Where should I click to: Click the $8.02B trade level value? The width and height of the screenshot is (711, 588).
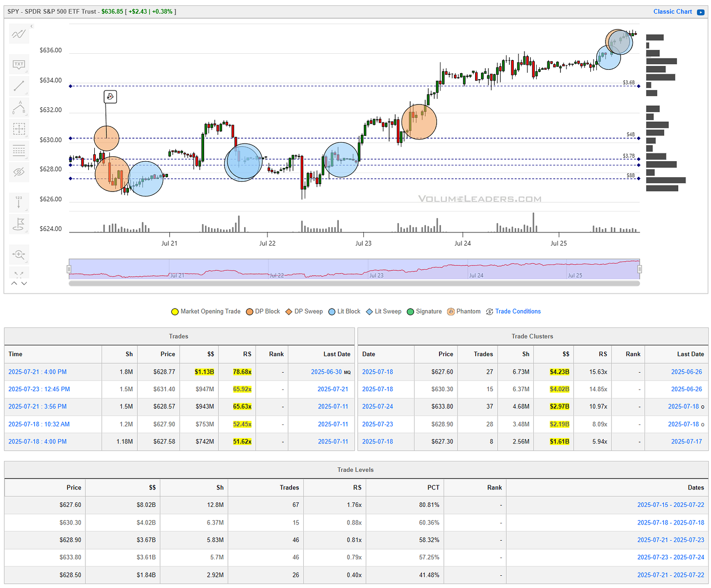point(146,505)
